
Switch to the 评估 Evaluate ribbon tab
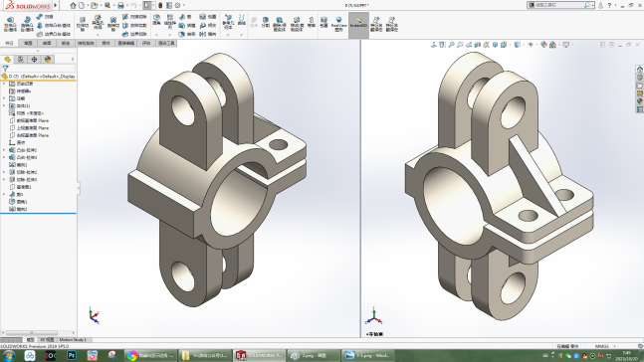tap(145, 43)
